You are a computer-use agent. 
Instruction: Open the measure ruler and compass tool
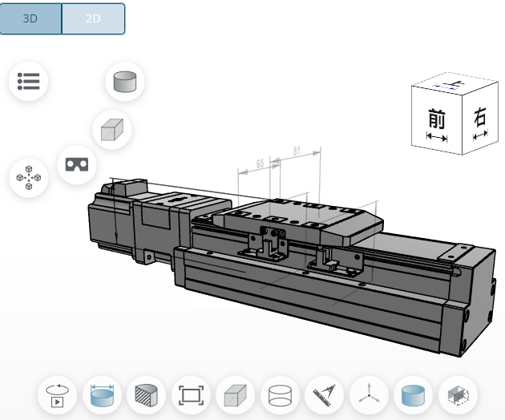click(x=325, y=395)
